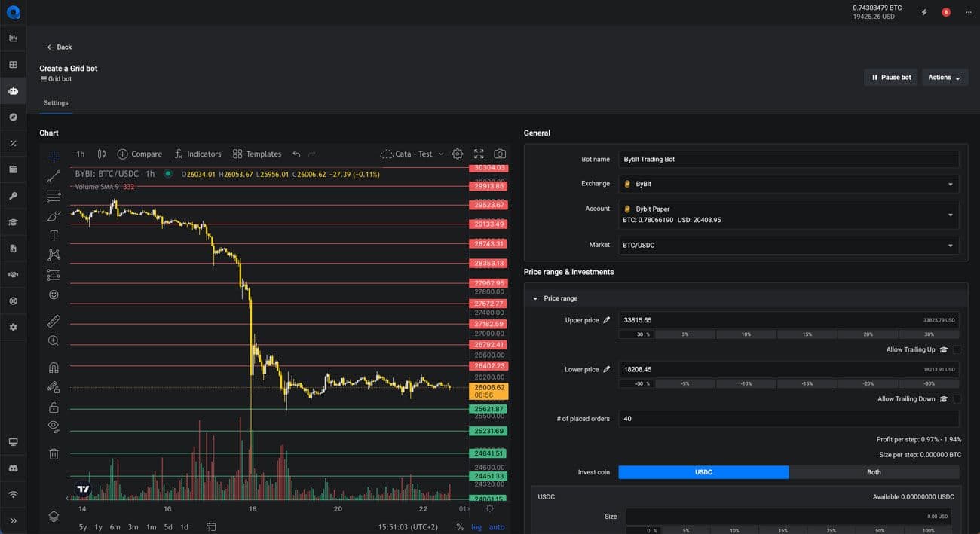Screen dimensions: 980x534
Task: Edit the Bot name field
Action: pos(789,160)
